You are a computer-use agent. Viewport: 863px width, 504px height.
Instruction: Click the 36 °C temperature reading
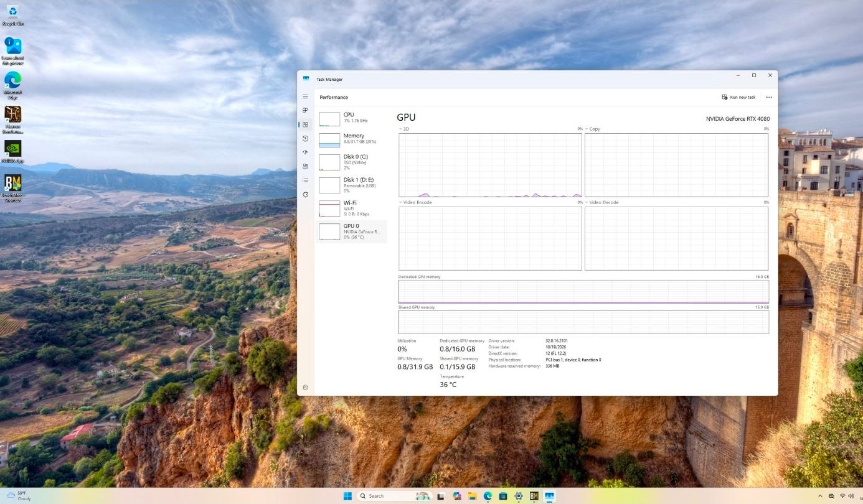(x=448, y=385)
